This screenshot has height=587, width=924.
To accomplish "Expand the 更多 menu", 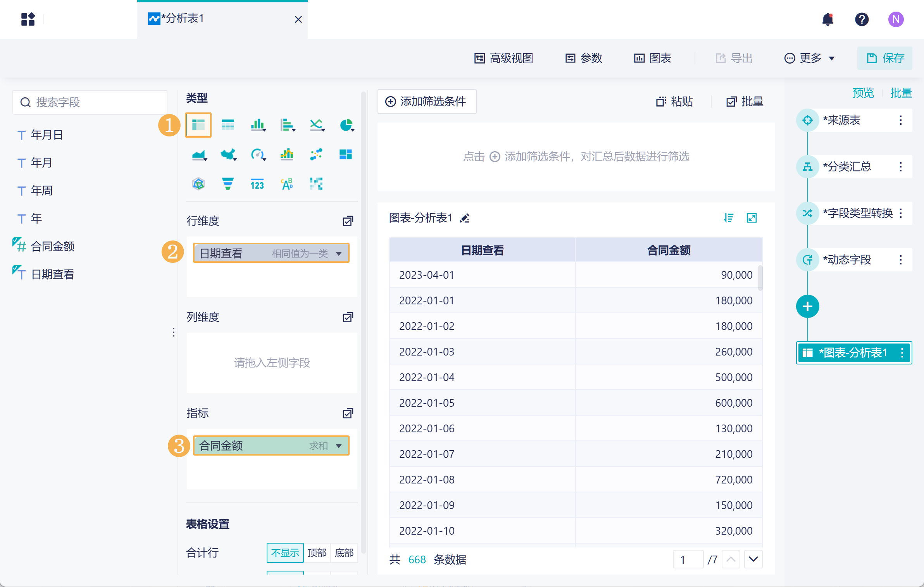I will point(810,58).
